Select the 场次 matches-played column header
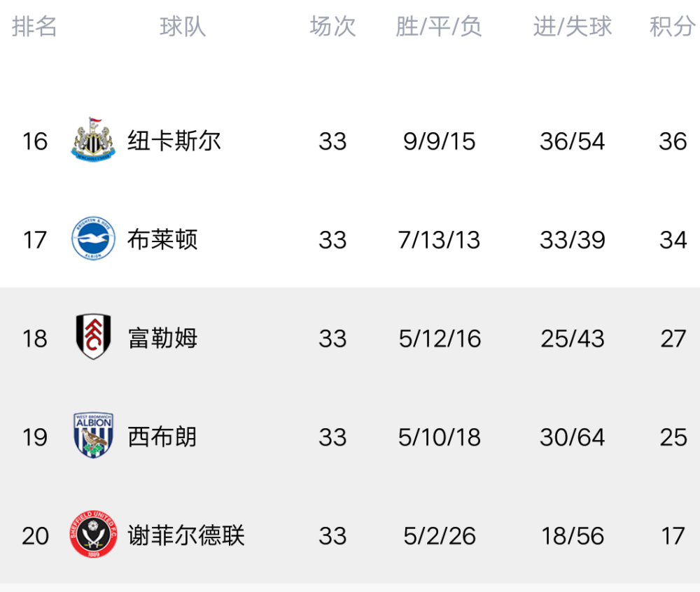This screenshot has width=700, height=592. [332, 27]
